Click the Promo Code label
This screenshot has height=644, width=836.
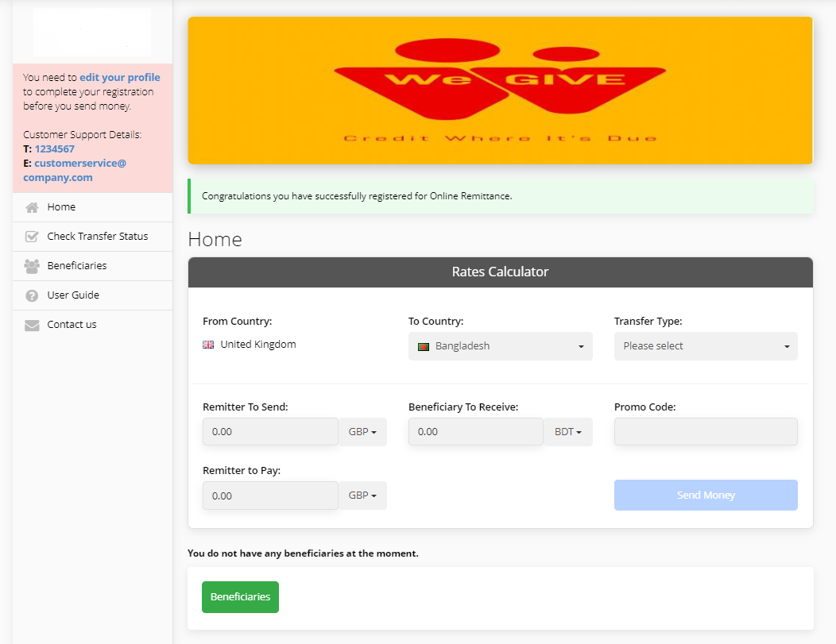(644, 407)
